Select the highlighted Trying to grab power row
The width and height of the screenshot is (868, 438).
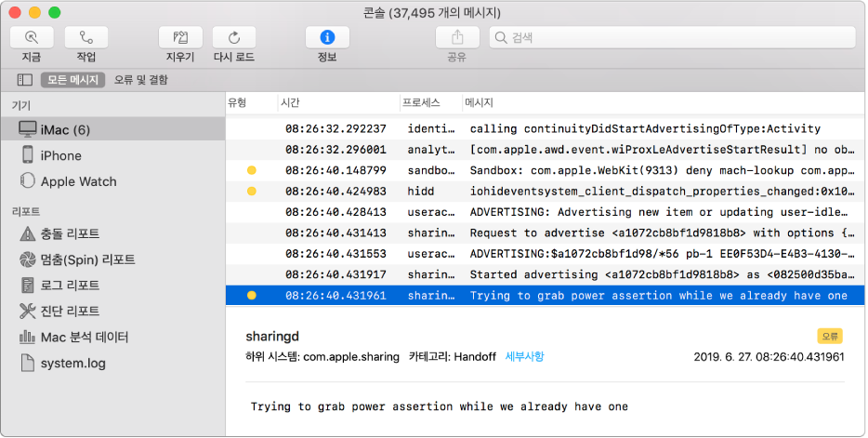[545, 295]
